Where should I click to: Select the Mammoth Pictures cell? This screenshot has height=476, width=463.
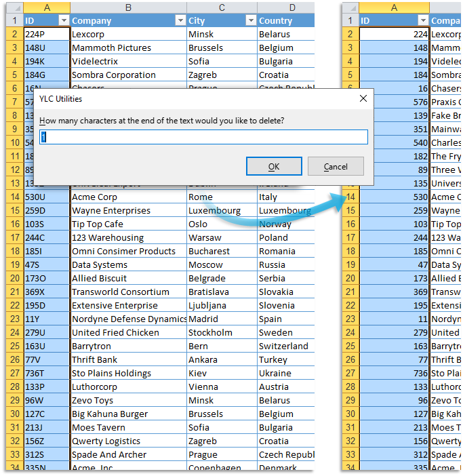[x=129, y=47]
